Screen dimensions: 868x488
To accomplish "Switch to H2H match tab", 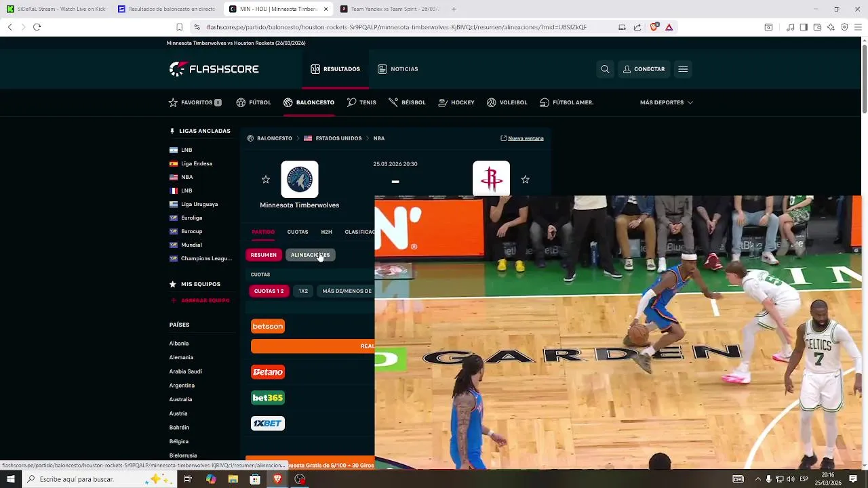I will 326,232.
